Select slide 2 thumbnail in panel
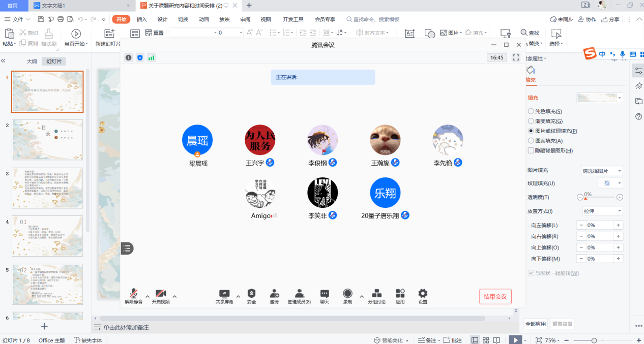Image resolution: width=644 pixels, height=344 pixels. (47, 140)
